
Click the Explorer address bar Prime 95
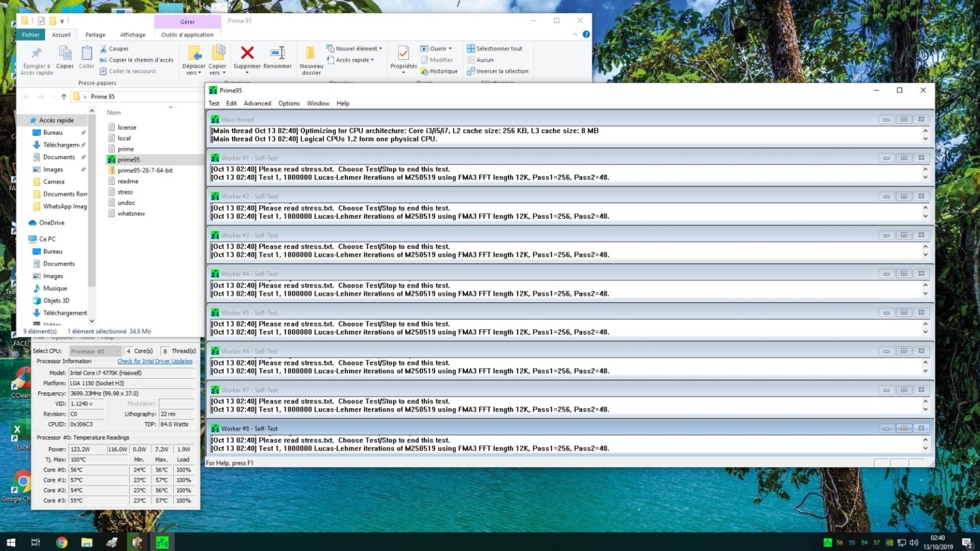[103, 96]
